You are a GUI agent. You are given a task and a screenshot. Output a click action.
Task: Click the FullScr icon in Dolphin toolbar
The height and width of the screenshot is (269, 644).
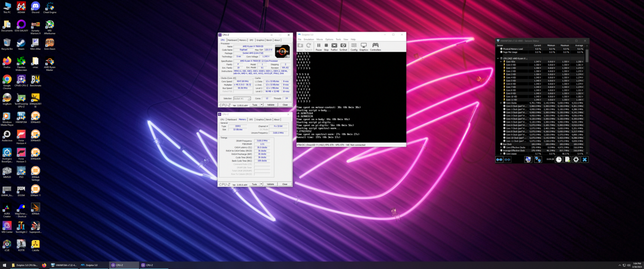[334, 46]
